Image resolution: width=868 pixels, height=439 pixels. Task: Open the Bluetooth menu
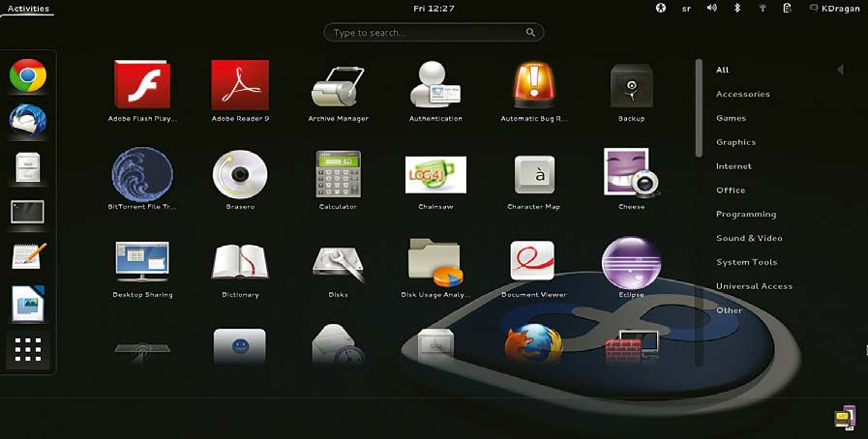point(736,9)
